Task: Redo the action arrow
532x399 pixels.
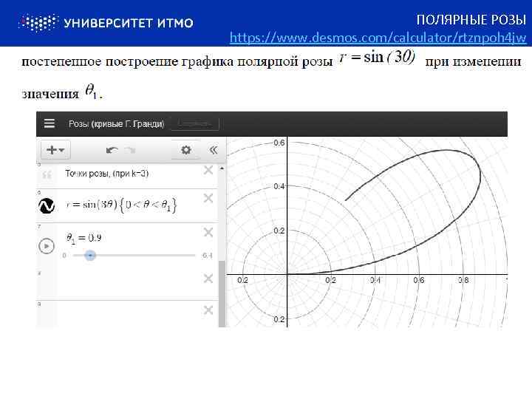Action: 130,150
